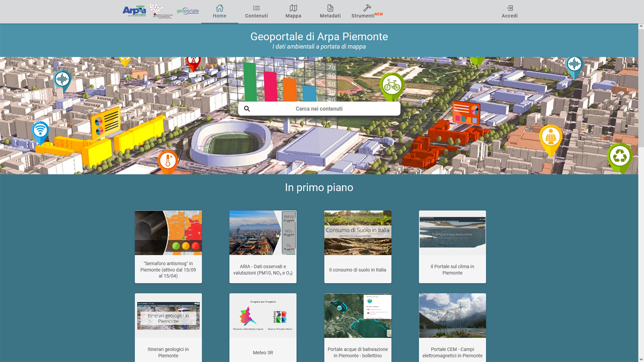
Task: Open Portale CEM - Campi elettromagnetici card
Action: [453, 328]
